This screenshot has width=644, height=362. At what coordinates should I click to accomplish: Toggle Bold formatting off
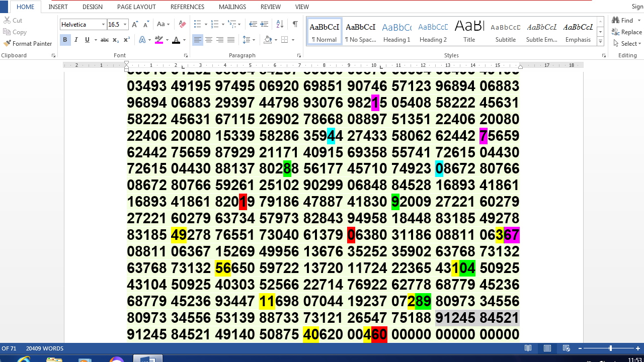point(65,40)
